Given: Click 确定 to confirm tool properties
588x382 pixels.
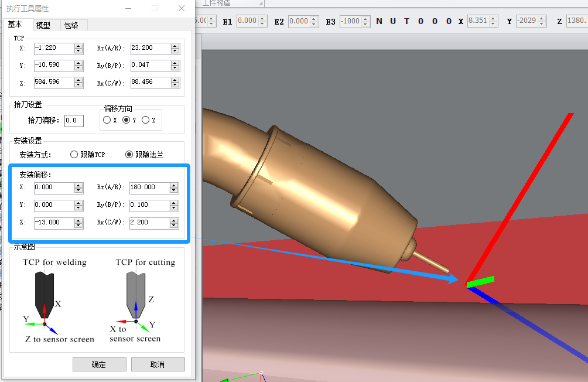Looking at the screenshot, I should tap(99, 364).
